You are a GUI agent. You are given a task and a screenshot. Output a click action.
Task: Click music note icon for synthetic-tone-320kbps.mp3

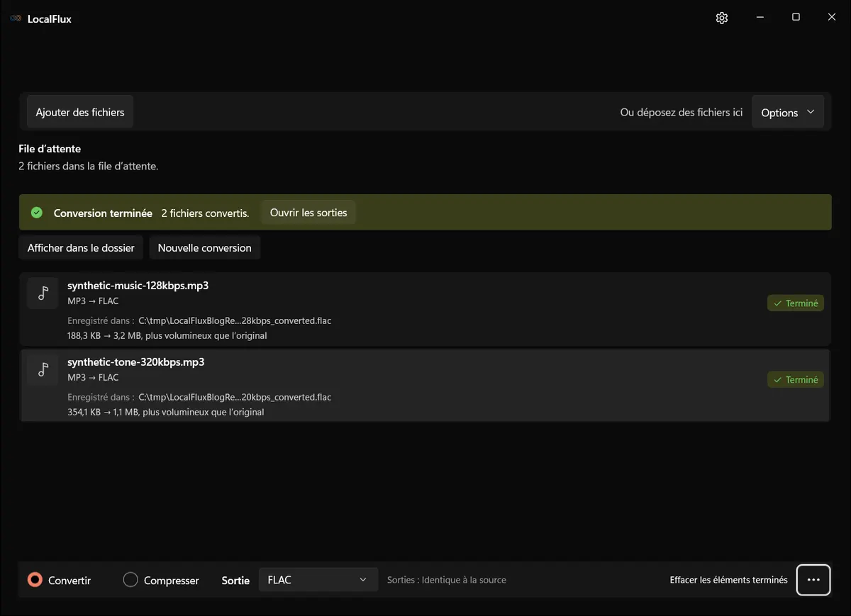(43, 369)
